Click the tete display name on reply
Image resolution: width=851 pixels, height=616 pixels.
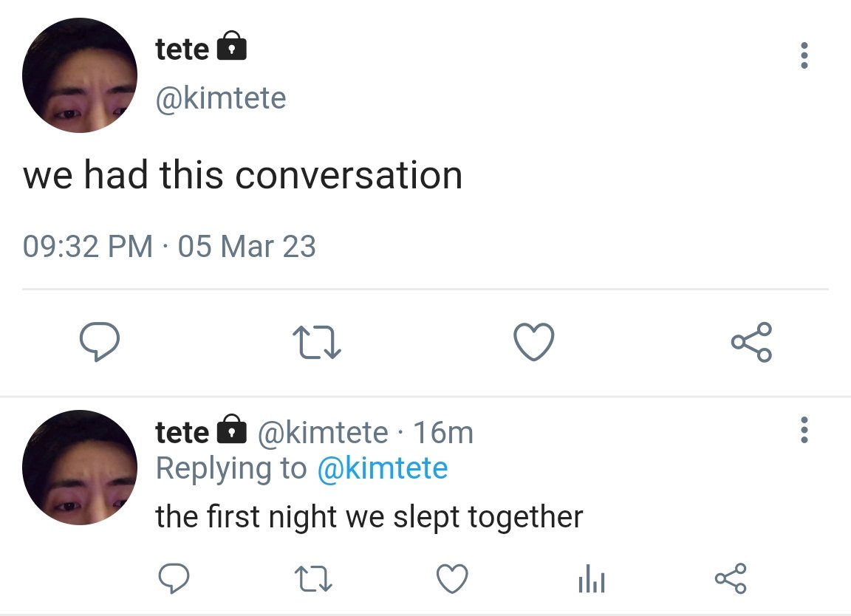pos(182,432)
